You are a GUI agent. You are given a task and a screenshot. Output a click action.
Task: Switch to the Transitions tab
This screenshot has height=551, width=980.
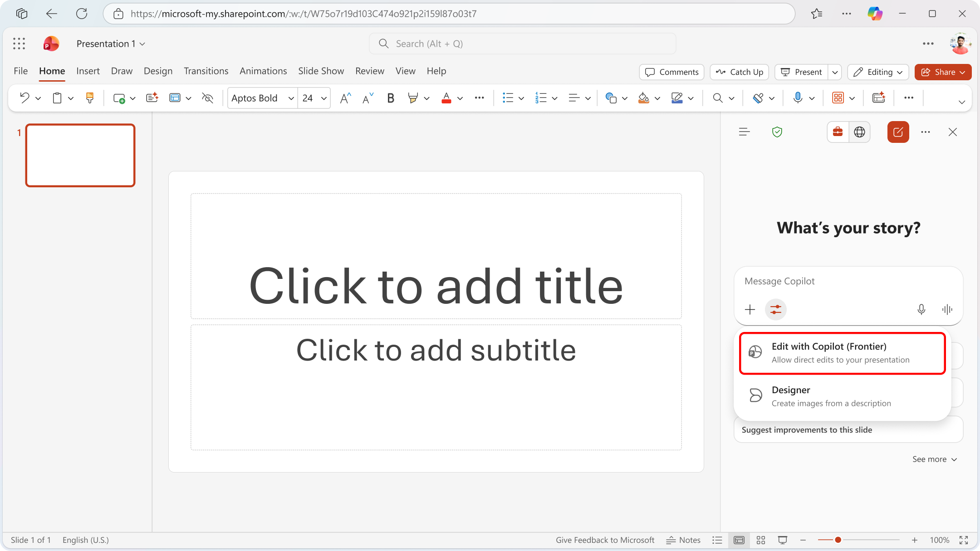(x=206, y=71)
